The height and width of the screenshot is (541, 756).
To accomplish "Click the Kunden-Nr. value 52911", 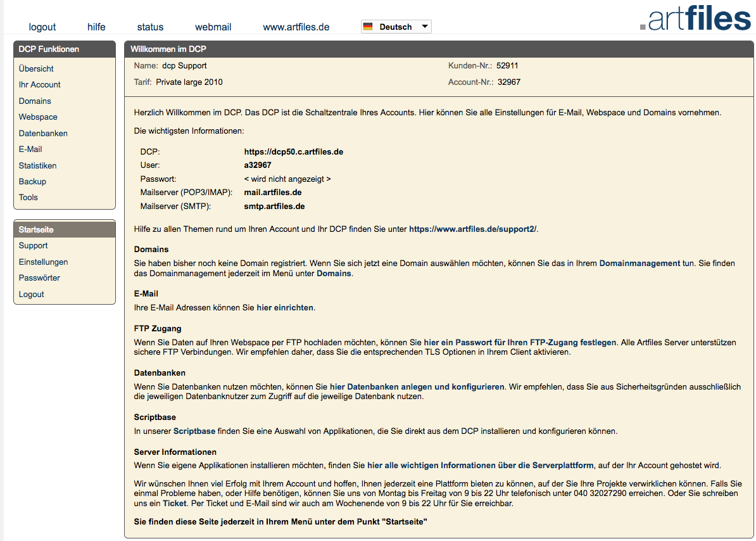I will click(507, 66).
